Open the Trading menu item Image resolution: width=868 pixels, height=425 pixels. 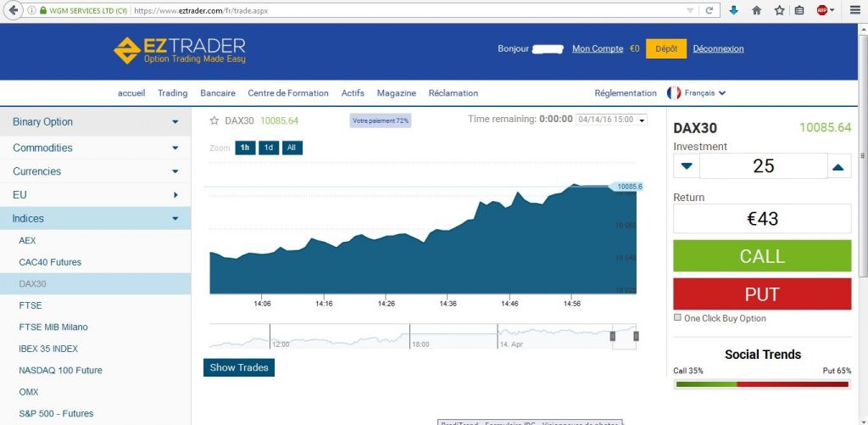173,93
